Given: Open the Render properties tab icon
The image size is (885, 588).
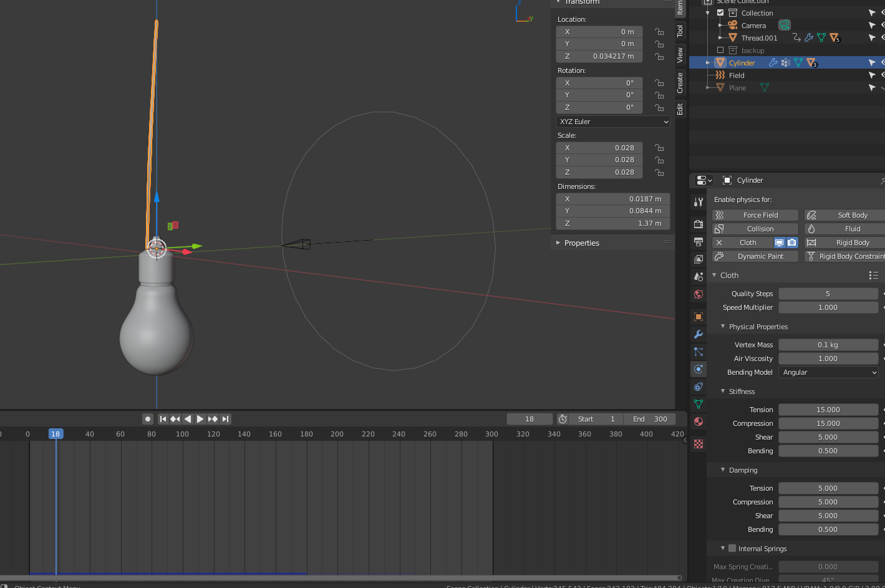Looking at the screenshot, I should pyautogui.click(x=699, y=224).
